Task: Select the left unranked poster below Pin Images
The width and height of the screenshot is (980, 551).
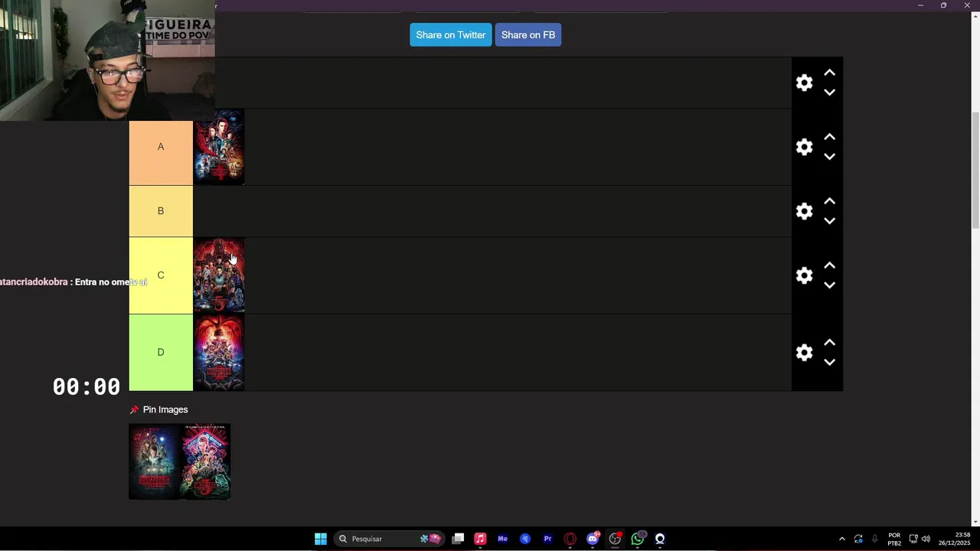Action: click(154, 461)
